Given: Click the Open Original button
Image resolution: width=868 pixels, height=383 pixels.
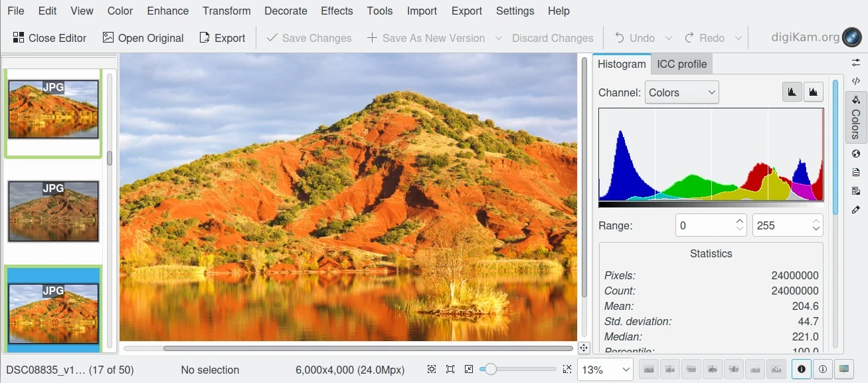Looking at the screenshot, I should click(143, 38).
